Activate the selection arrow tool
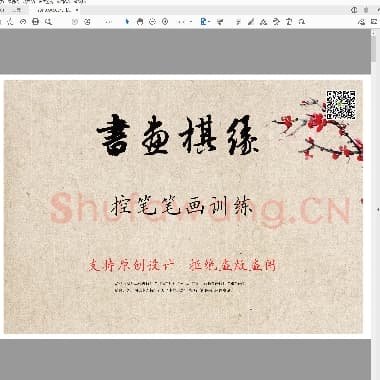380x380 pixels. click(127, 22)
